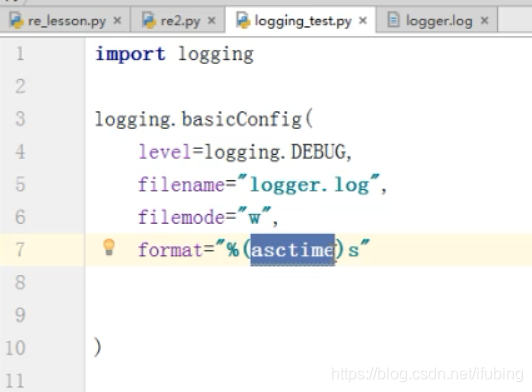Screen dimensions: 532x392
Task: Click the filemode parameter on line 6
Action: (182, 217)
